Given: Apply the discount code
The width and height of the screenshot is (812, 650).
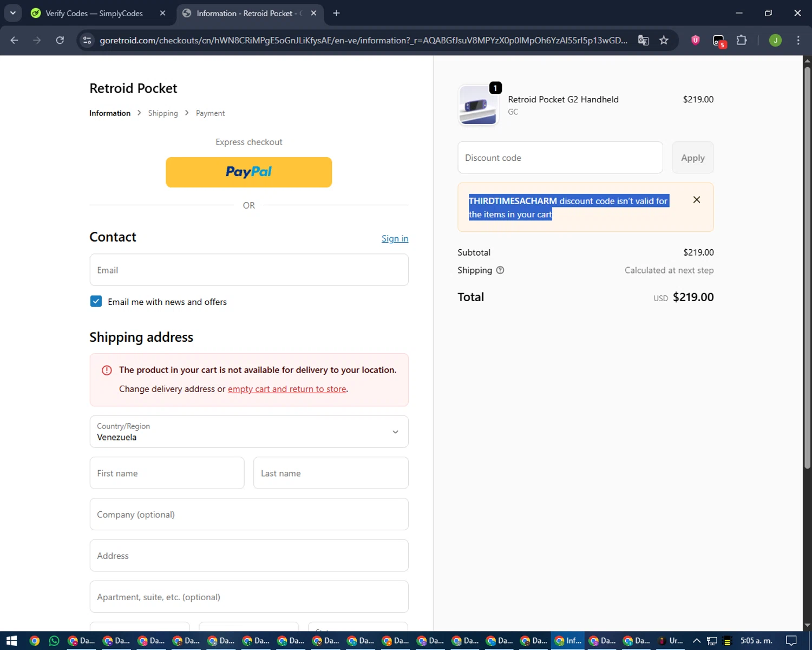Looking at the screenshot, I should coord(693,158).
